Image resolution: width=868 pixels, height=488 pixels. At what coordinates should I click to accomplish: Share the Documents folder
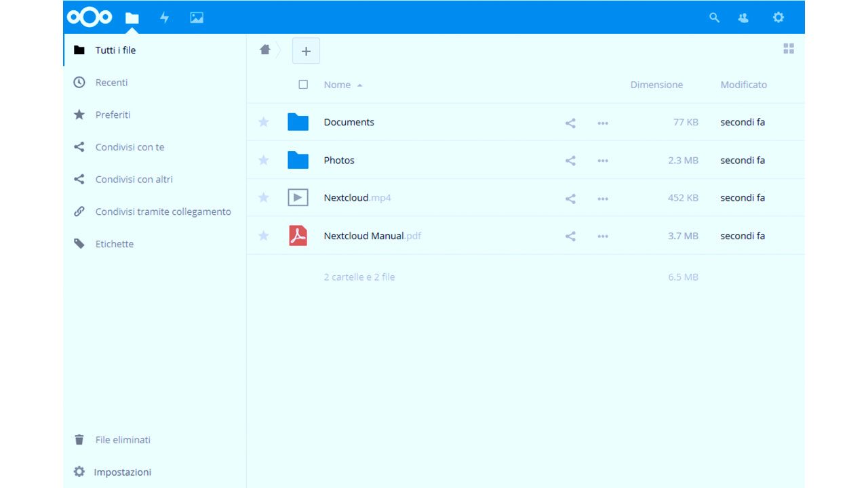point(570,123)
